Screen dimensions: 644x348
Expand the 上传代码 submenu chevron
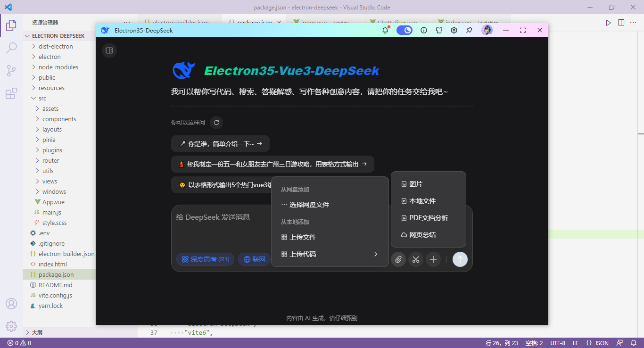[376, 254]
